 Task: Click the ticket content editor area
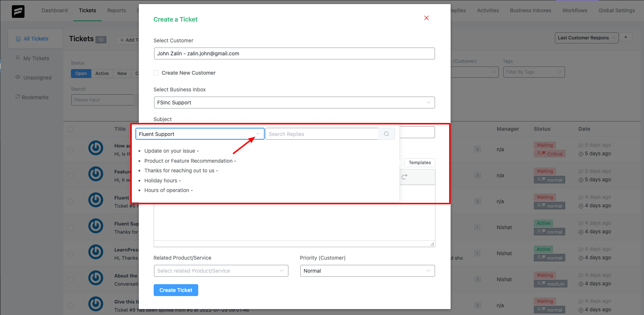click(x=294, y=222)
